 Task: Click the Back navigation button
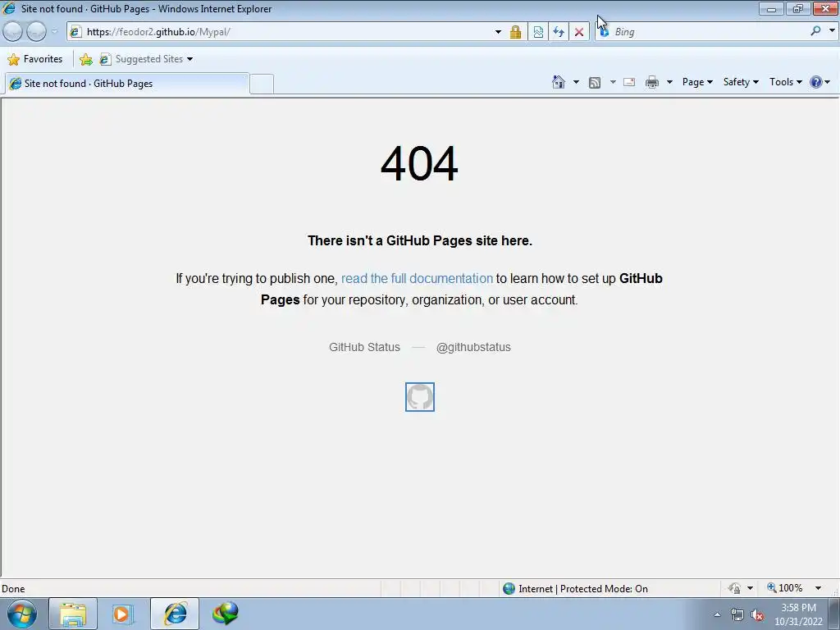pos(13,32)
